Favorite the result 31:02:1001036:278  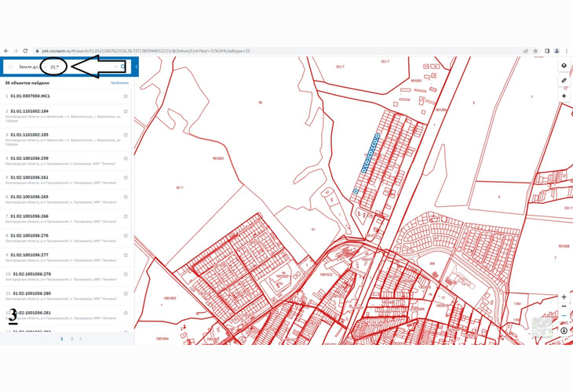click(x=126, y=274)
